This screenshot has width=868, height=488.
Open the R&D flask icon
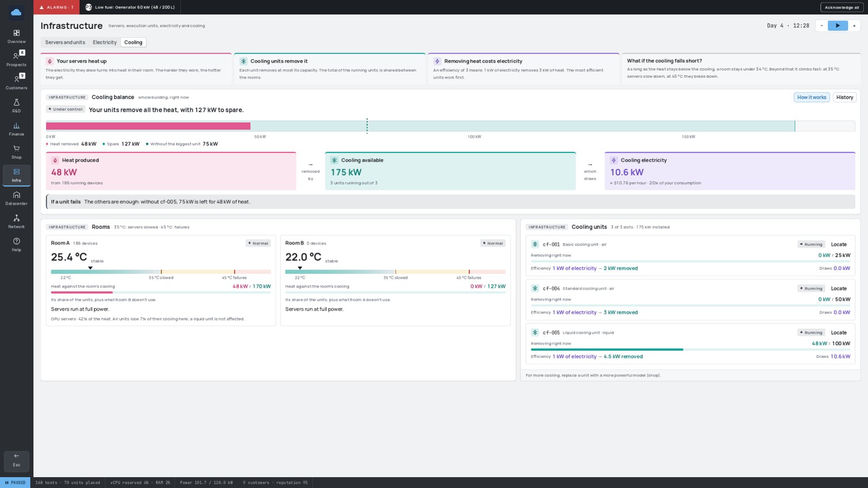pyautogui.click(x=16, y=106)
